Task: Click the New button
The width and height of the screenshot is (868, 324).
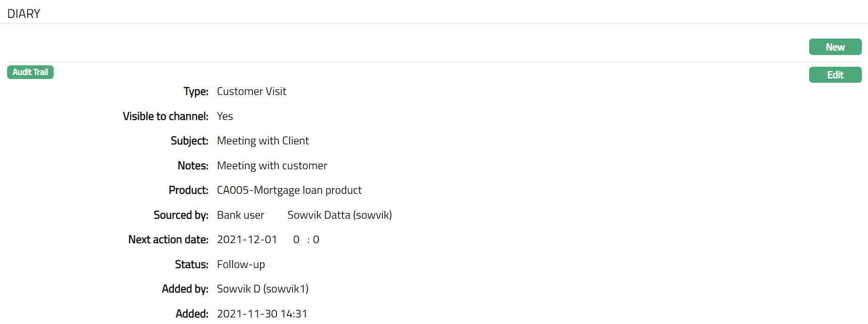Action: click(x=835, y=47)
